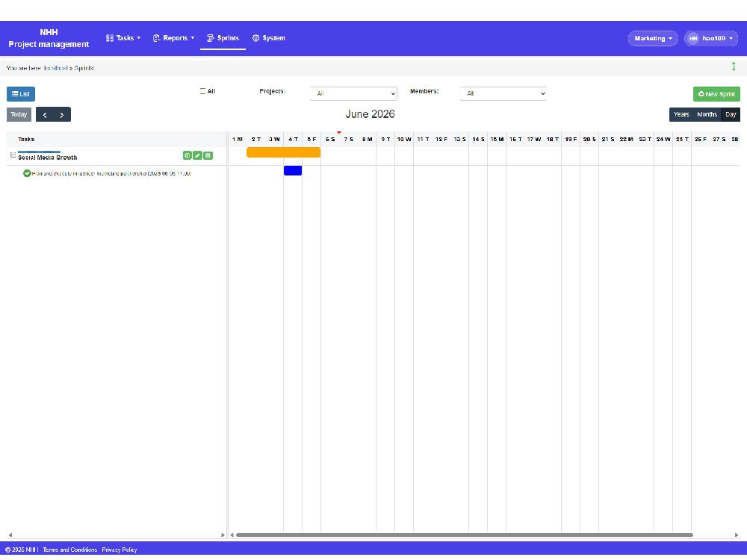The width and height of the screenshot is (747, 560).
Task: Click the Gantt scroll left arrow
Action: pyautogui.click(x=232, y=535)
